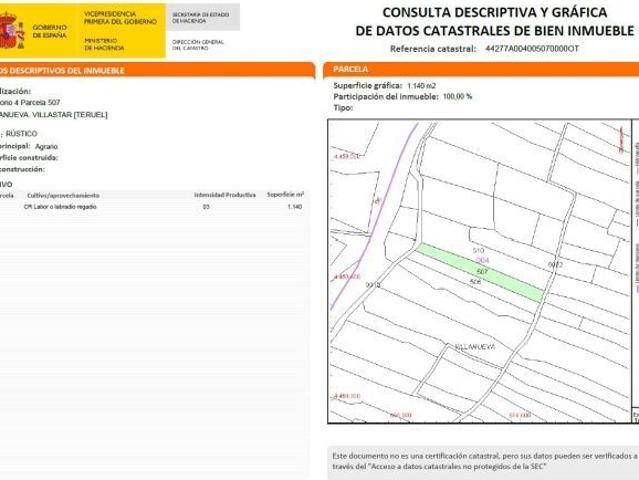This screenshot has height=480, width=639.
Task: Click the cadastral reference number 44277A004005070000OT
Action: pyautogui.click(x=531, y=47)
